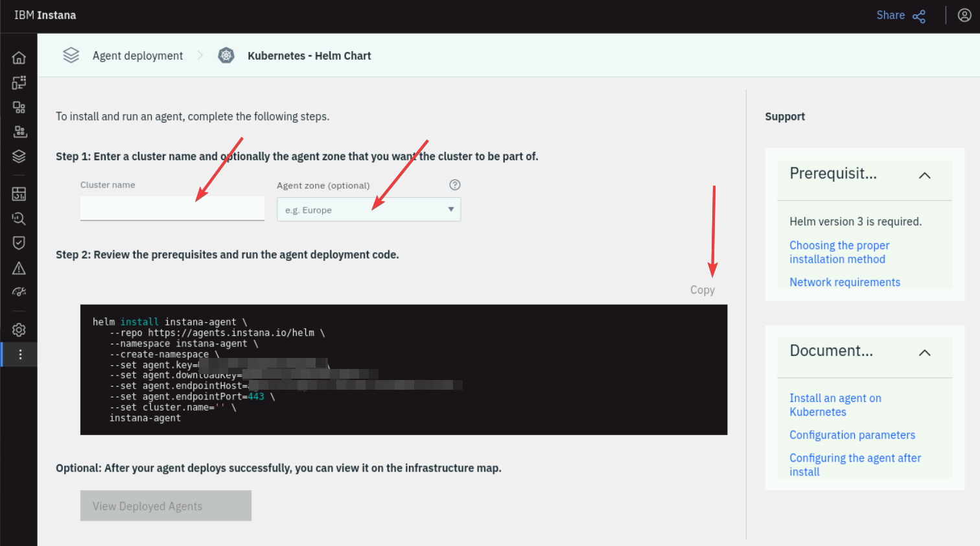980x546 pixels.
Task: Click the Kubernetes helm wheel icon
Action: (226, 56)
